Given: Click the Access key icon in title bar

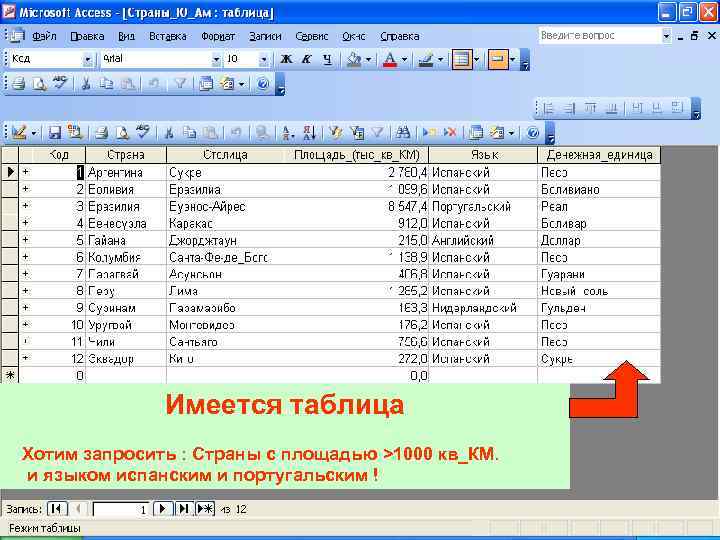Looking at the screenshot, I should click(9, 12).
